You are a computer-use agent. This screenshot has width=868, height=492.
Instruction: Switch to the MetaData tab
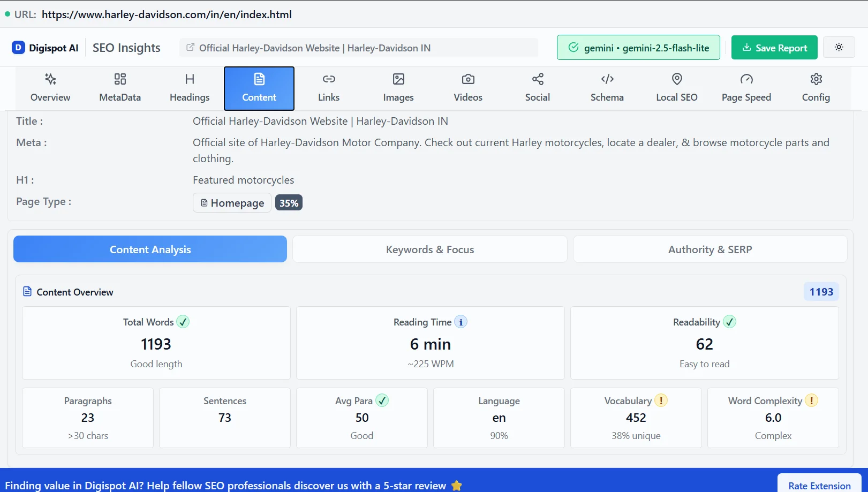tap(120, 88)
